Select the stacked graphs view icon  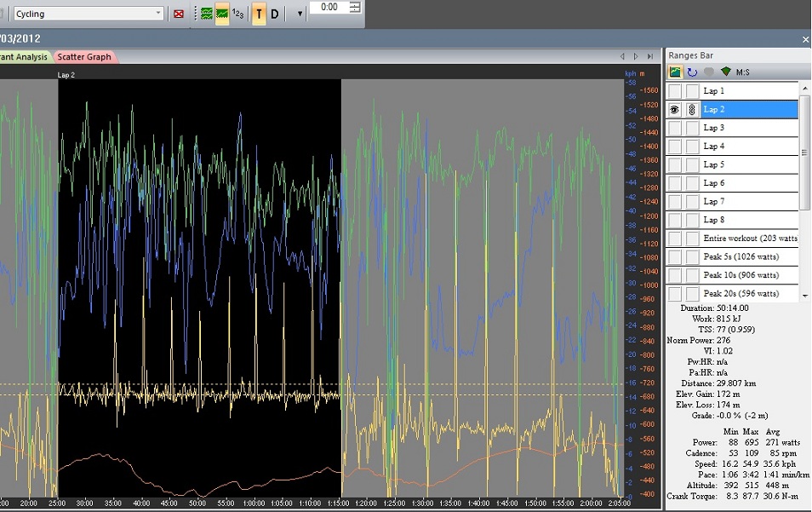207,14
